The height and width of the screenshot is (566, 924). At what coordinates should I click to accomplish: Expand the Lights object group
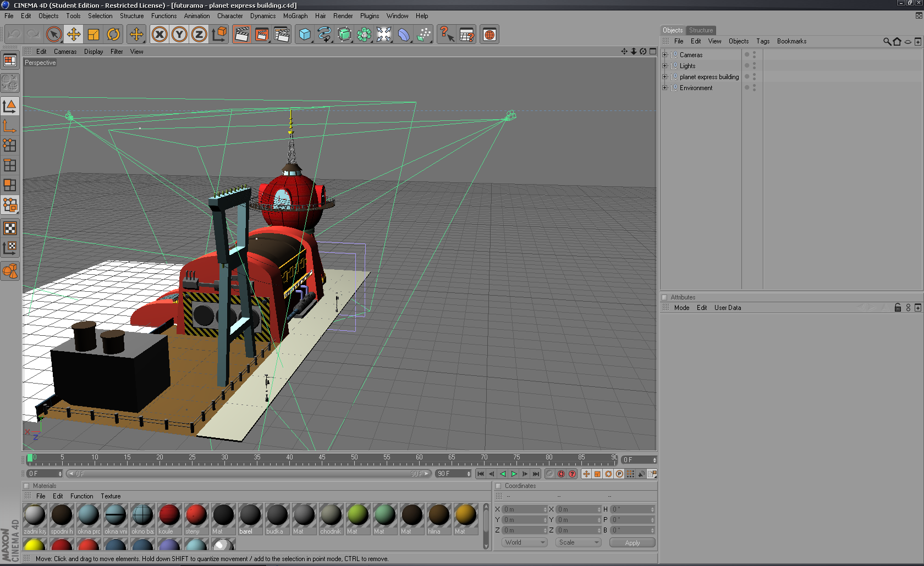pos(664,66)
